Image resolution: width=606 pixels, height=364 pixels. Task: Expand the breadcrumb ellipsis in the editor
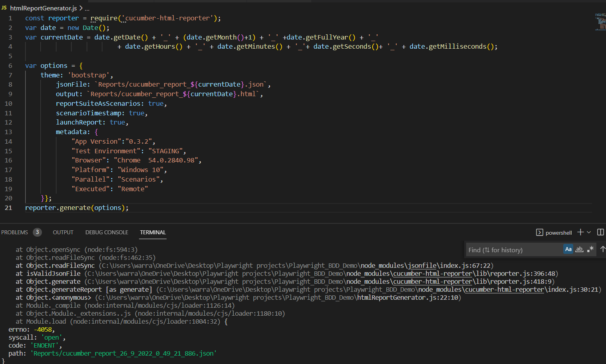point(86,8)
